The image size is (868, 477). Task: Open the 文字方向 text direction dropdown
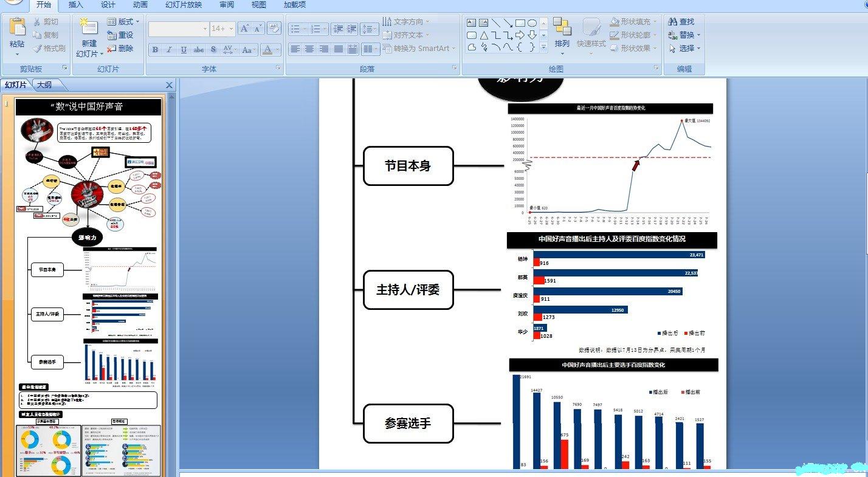point(405,22)
